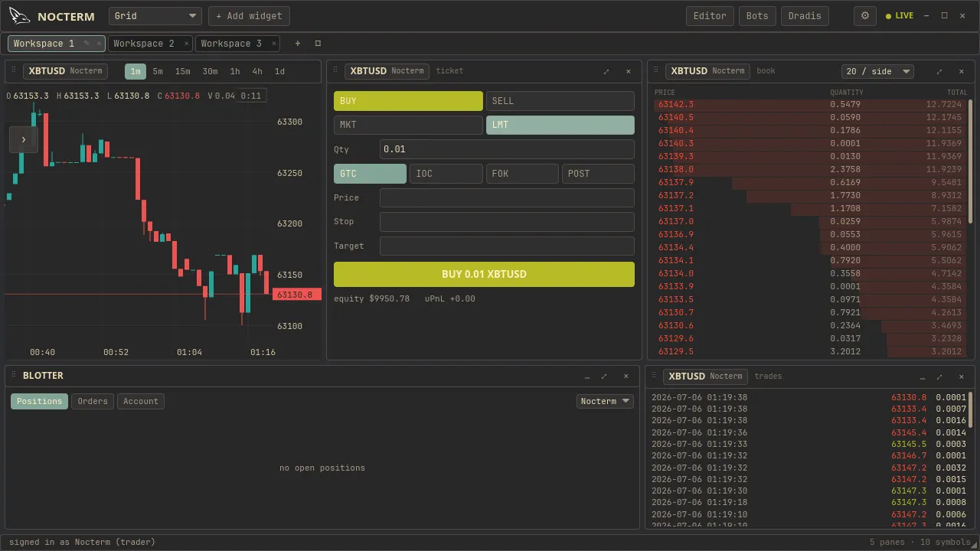Grab the ticket panel drag handle
The height and width of the screenshot is (551, 980).
point(335,70)
